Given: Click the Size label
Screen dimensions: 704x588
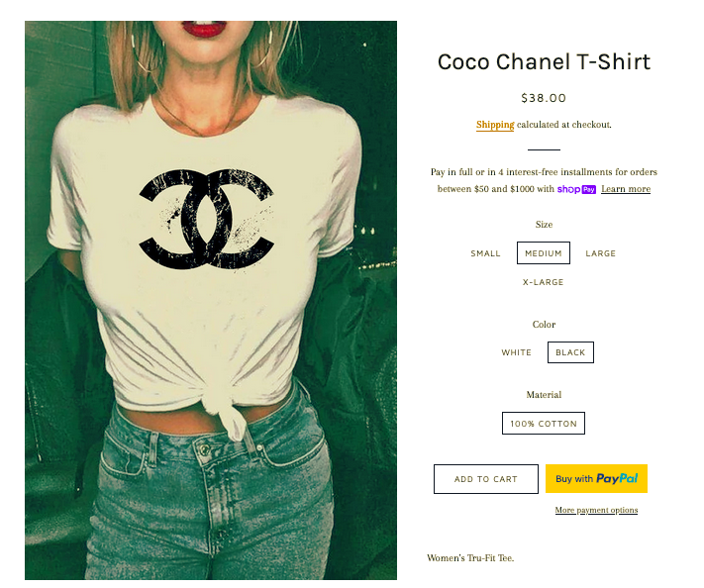Looking at the screenshot, I should click(544, 225).
